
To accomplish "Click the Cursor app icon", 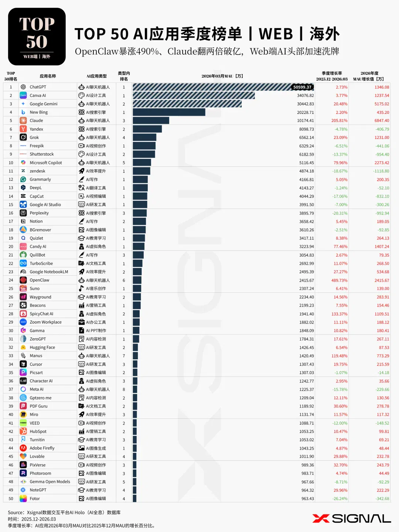I will coord(23,364).
